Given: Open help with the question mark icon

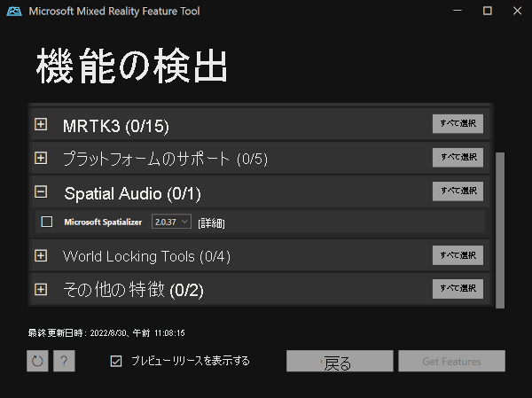Looking at the screenshot, I should [64, 361].
